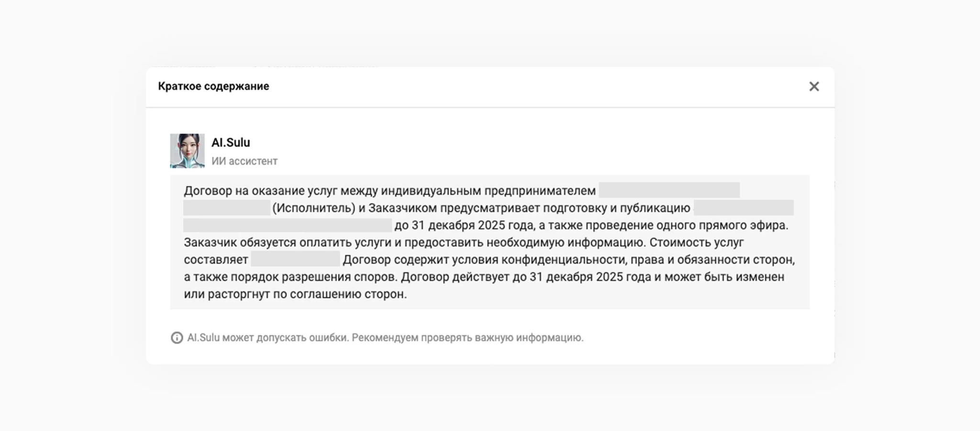Click the AI.Sulu avatar picture
The image size is (980, 431).
[x=187, y=151]
